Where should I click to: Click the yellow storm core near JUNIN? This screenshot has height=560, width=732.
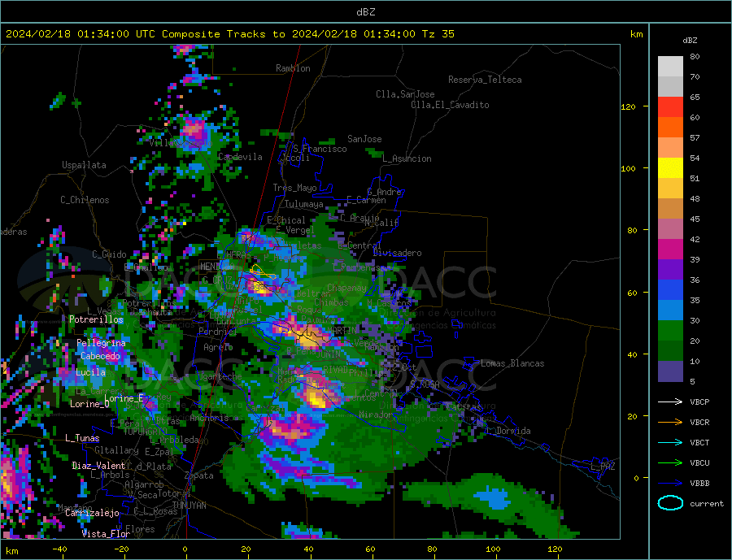click(x=311, y=337)
